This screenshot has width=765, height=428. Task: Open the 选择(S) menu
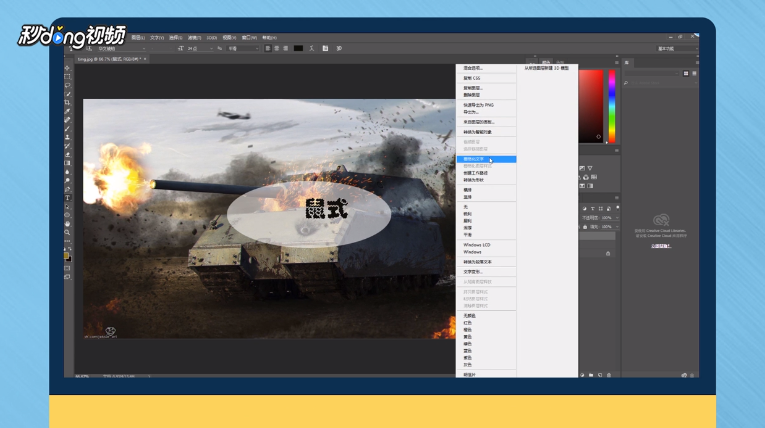176,38
